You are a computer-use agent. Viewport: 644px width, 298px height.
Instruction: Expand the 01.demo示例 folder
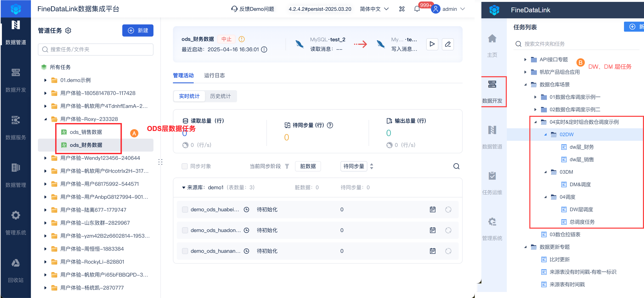(45, 80)
